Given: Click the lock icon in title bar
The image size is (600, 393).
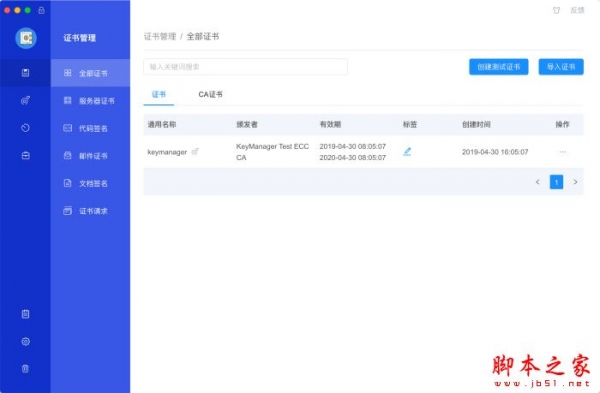Looking at the screenshot, I should click(x=41, y=10).
